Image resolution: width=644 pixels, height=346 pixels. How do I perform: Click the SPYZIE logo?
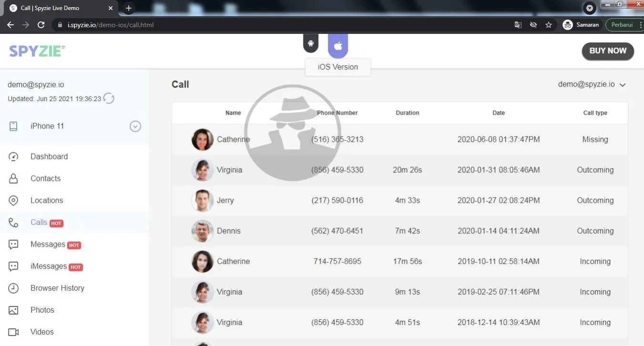tap(37, 51)
